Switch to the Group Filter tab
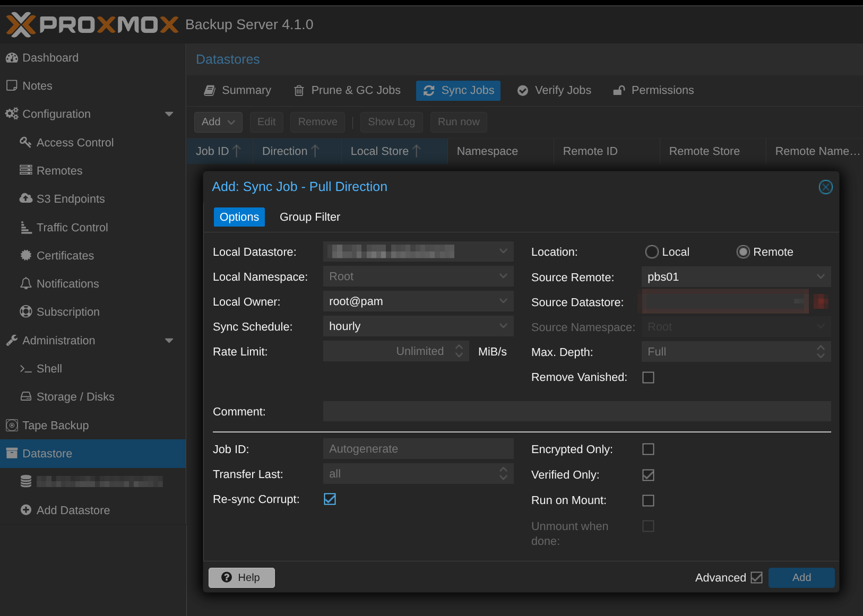 tap(309, 217)
